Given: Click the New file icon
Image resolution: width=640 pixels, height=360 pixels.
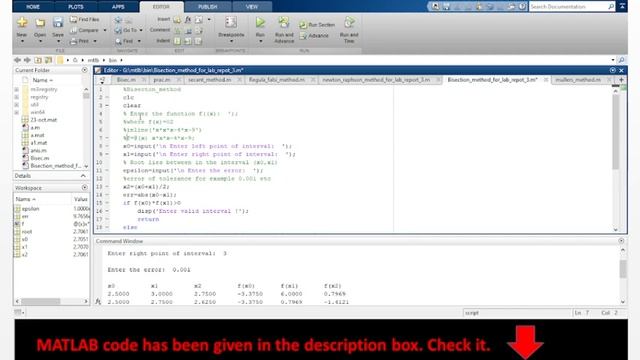Looking at the screenshot, I should tap(22, 22).
